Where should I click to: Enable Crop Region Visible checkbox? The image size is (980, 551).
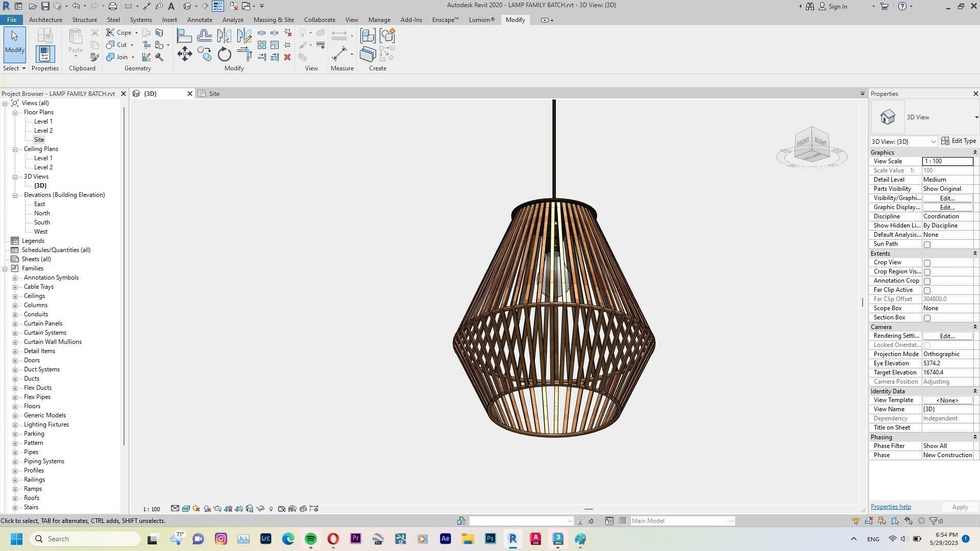927,272
